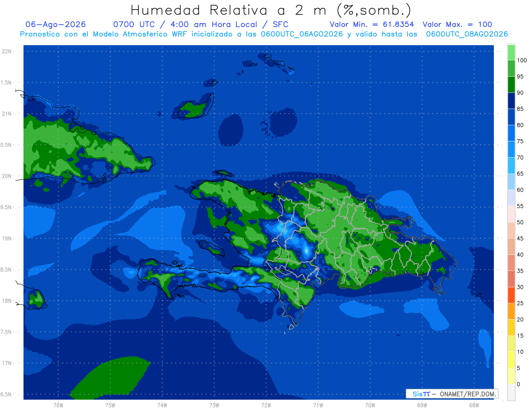Click the '74W' longitude axis label
Screen dimensions: 532x411
pyautogui.click(x=162, y=405)
